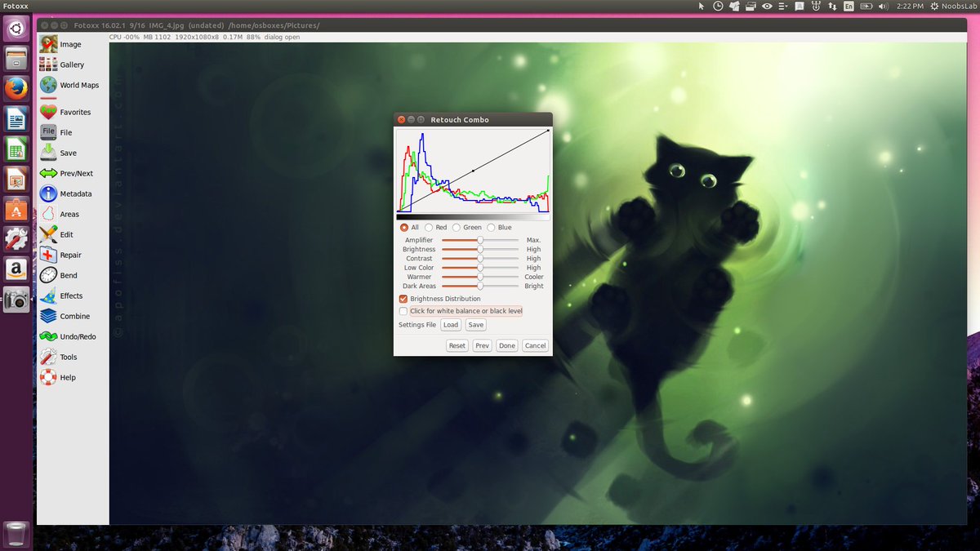Open the Effects icon

pos(48,295)
